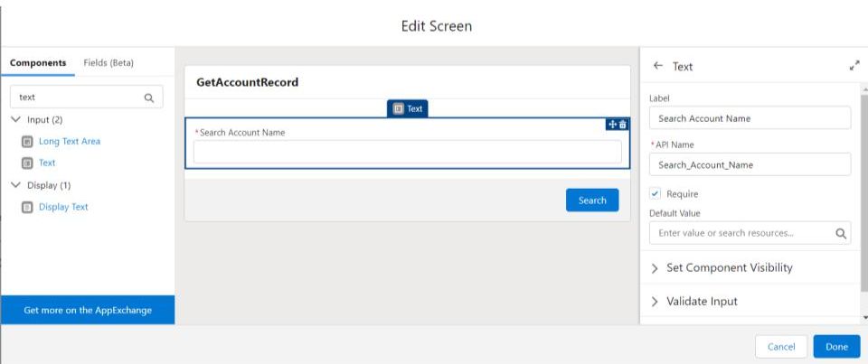Click the Text input component icon
Screen dimensions: 868x364
point(27,163)
